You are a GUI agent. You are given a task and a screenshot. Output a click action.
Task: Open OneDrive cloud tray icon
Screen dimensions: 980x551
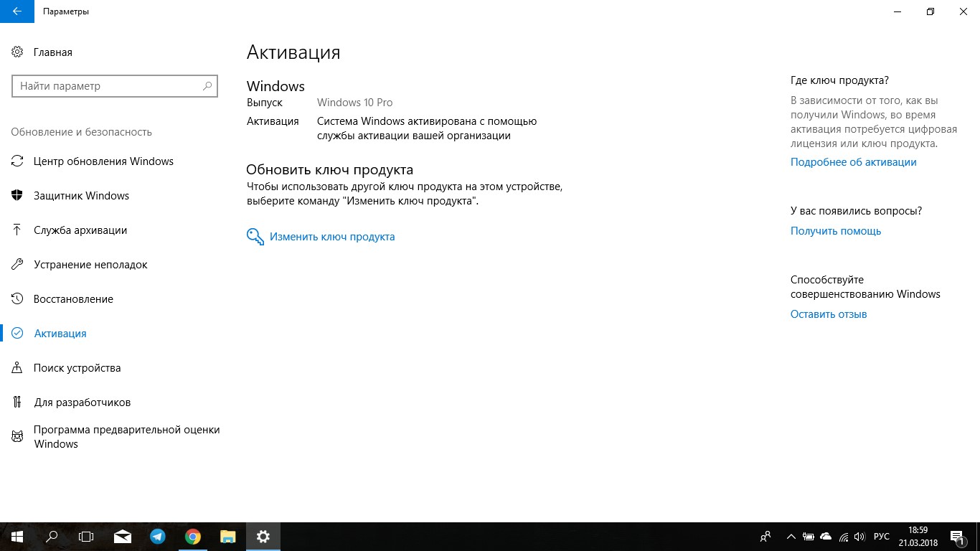click(826, 537)
